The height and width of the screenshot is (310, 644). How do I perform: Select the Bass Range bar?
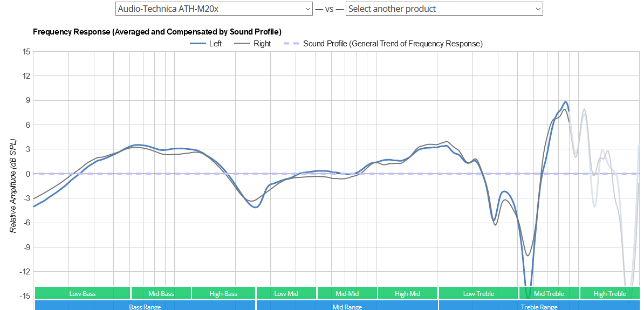point(145,306)
